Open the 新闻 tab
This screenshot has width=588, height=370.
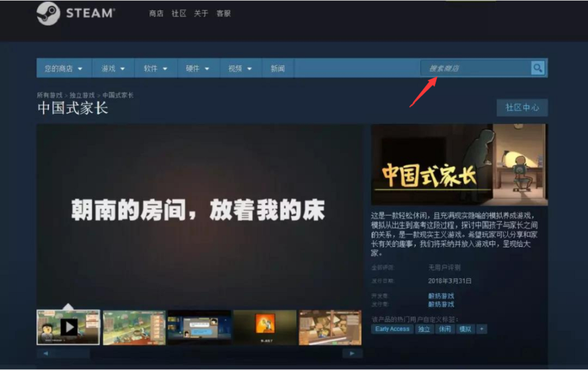[x=278, y=69]
